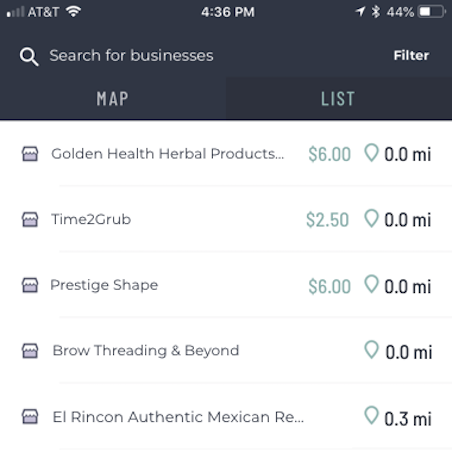This screenshot has width=452, height=452.
Task: Open the Filter options
Action: click(x=411, y=55)
